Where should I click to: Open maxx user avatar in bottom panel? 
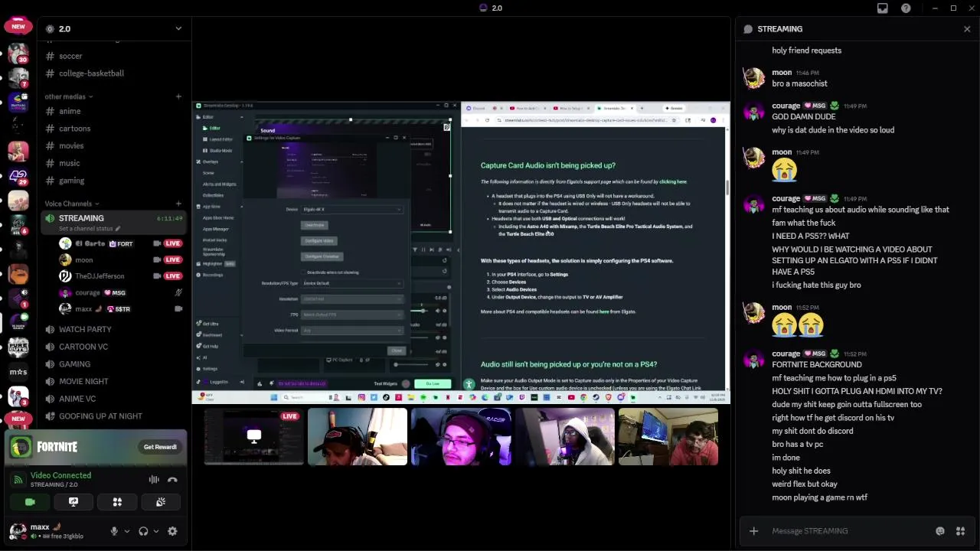pyautogui.click(x=18, y=531)
